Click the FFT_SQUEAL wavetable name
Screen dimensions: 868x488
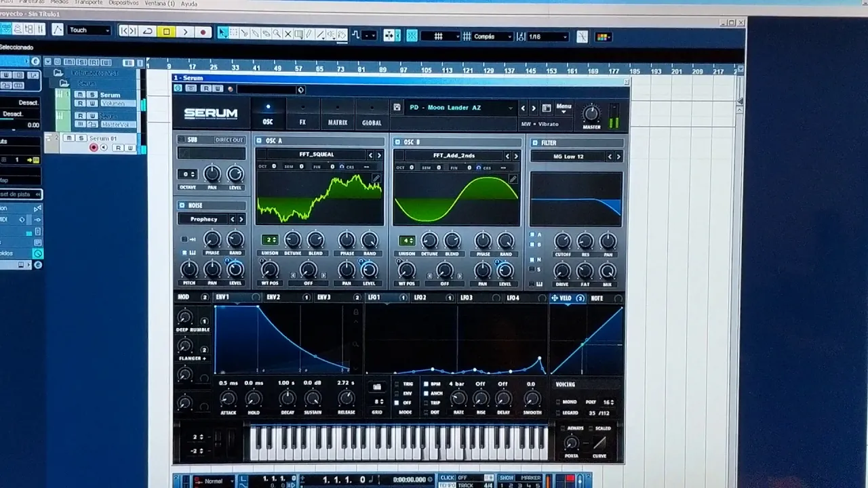click(317, 155)
